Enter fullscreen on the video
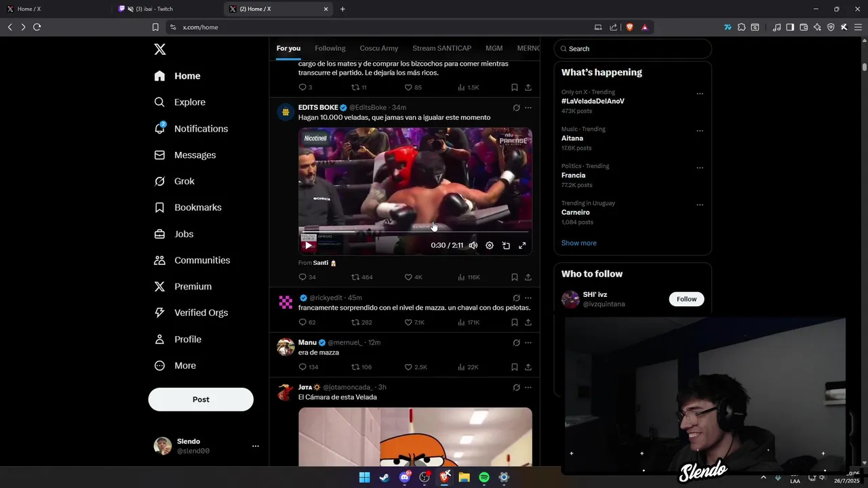 (x=522, y=245)
